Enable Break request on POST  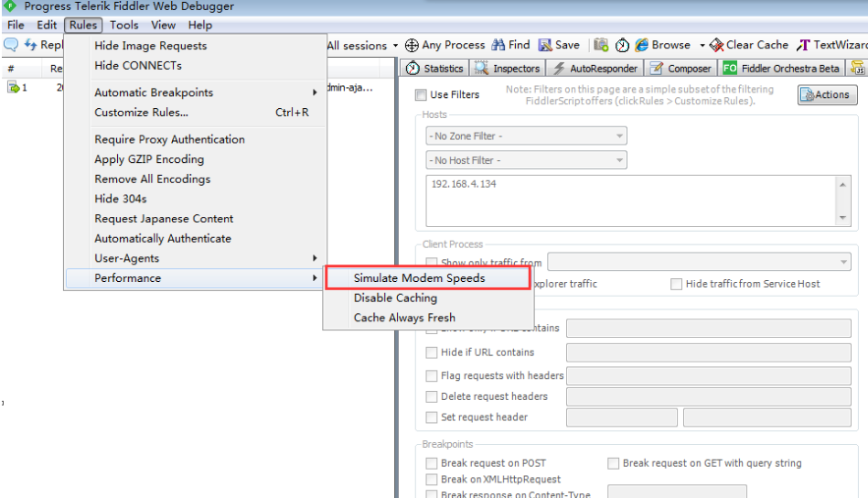[x=431, y=463]
